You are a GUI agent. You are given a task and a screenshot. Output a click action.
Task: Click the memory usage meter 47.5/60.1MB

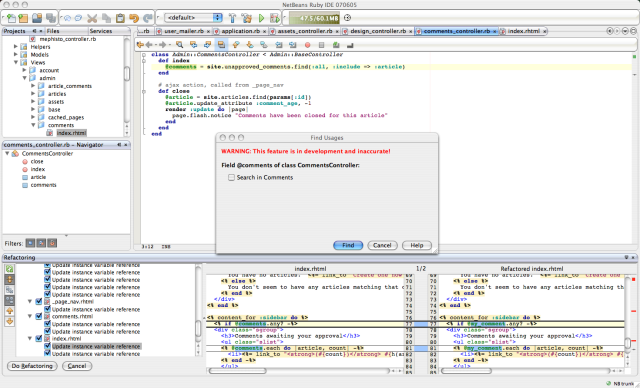click(x=315, y=18)
